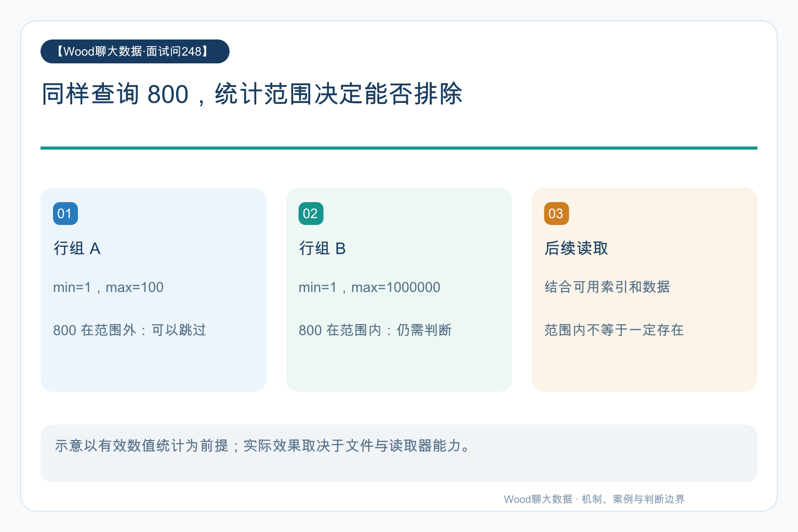Click the orange 03 number badge
Screen dimensions: 798x532
coord(556,214)
